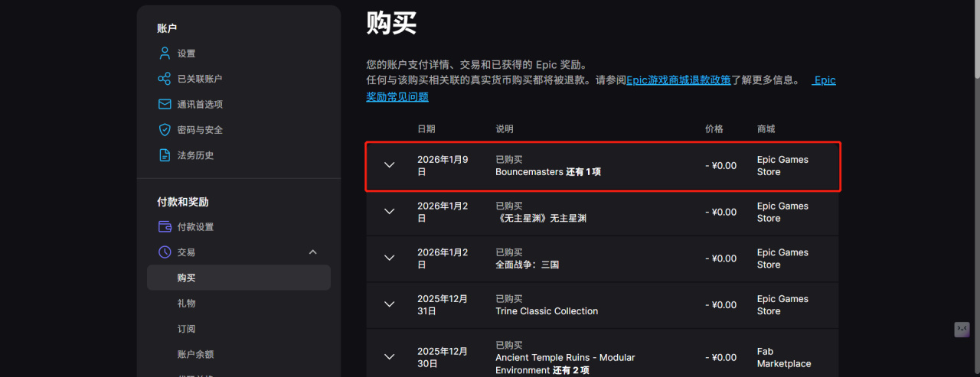Collapse the 交易 sidebar section
980x377 pixels.
click(x=312, y=252)
